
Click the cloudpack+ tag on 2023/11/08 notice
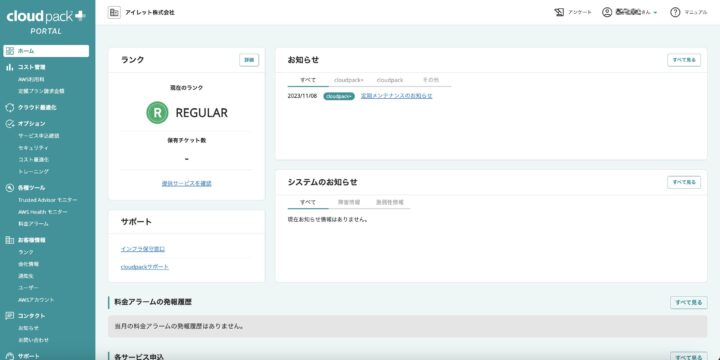(x=339, y=96)
